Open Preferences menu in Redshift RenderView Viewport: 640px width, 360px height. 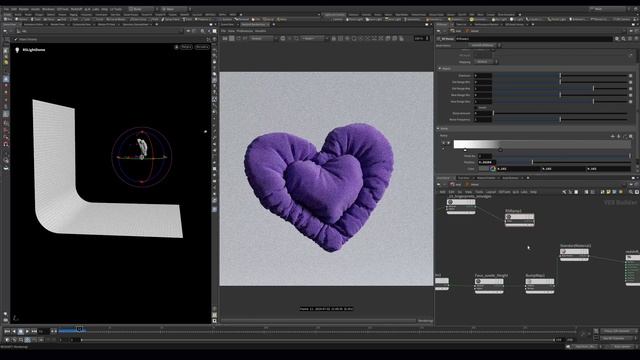point(245,31)
